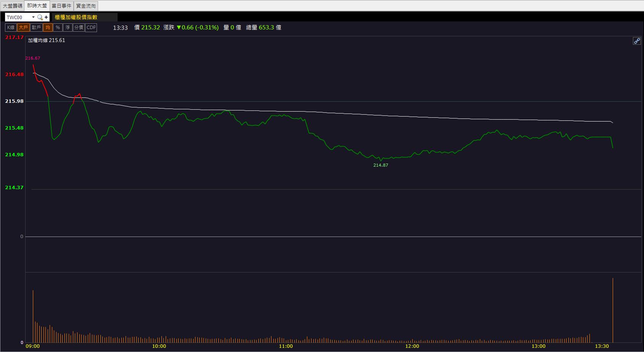The image size is (644, 352).
Task: Switch to the 大盤籌碼 tab
Action: pos(13,6)
